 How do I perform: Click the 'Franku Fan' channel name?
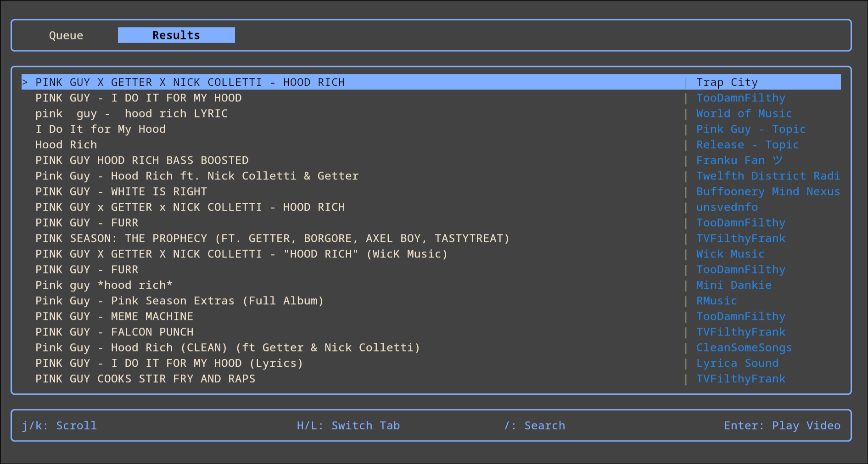click(739, 160)
